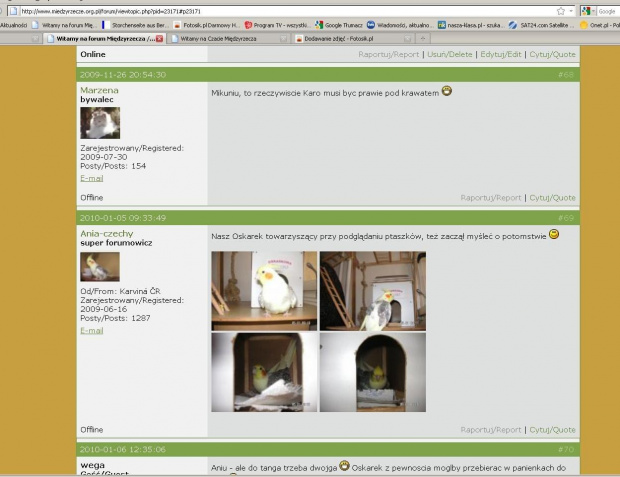Open post number #68 permalink
Viewport: 620px width, 477px height.
(566, 75)
